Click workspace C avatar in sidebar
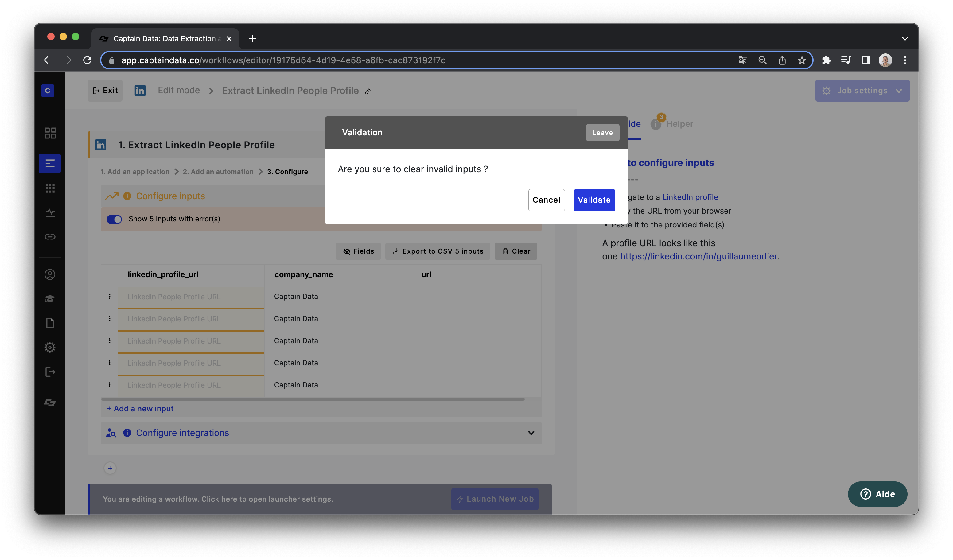Image resolution: width=953 pixels, height=560 pixels. tap(48, 90)
